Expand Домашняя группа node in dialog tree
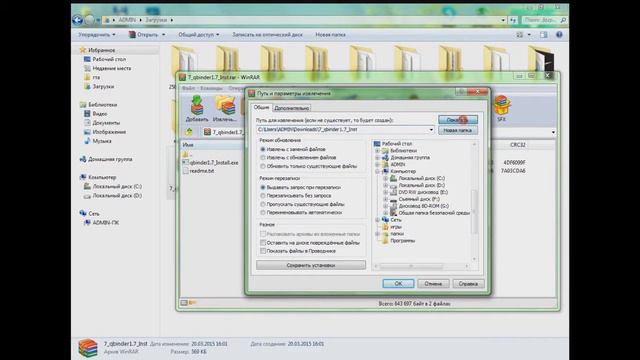This screenshot has height=360, width=640. click(x=378, y=158)
